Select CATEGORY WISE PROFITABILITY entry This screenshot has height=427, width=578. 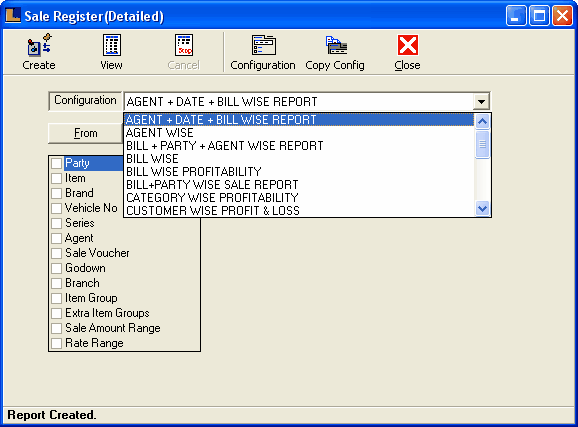point(212,198)
